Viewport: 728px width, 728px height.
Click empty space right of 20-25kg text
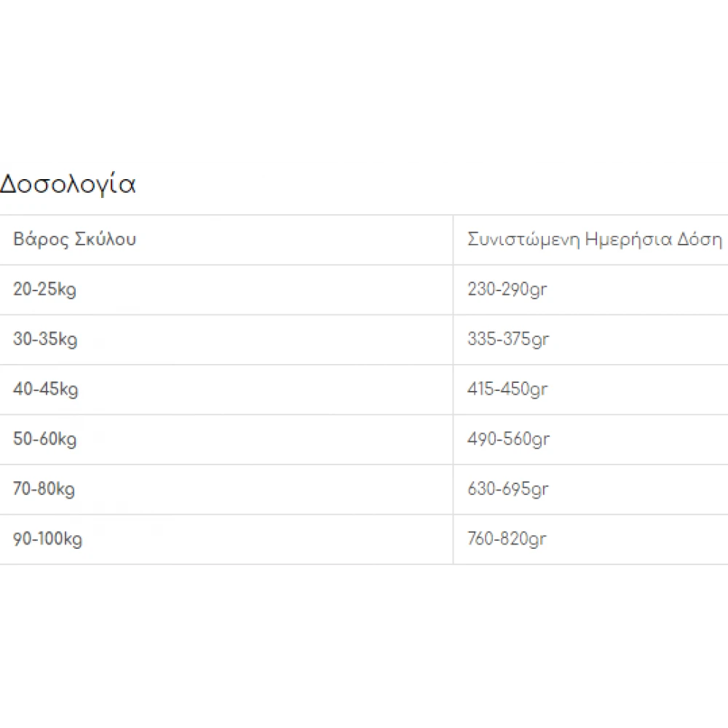262,290
